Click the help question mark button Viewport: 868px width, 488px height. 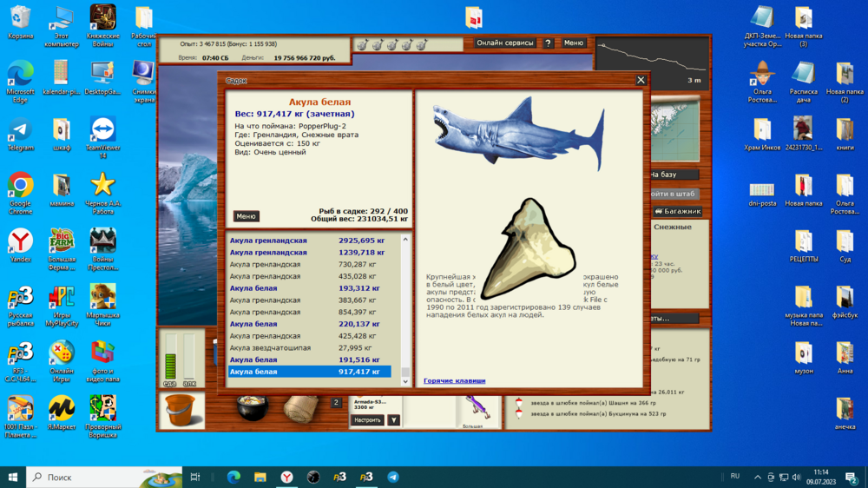point(548,43)
